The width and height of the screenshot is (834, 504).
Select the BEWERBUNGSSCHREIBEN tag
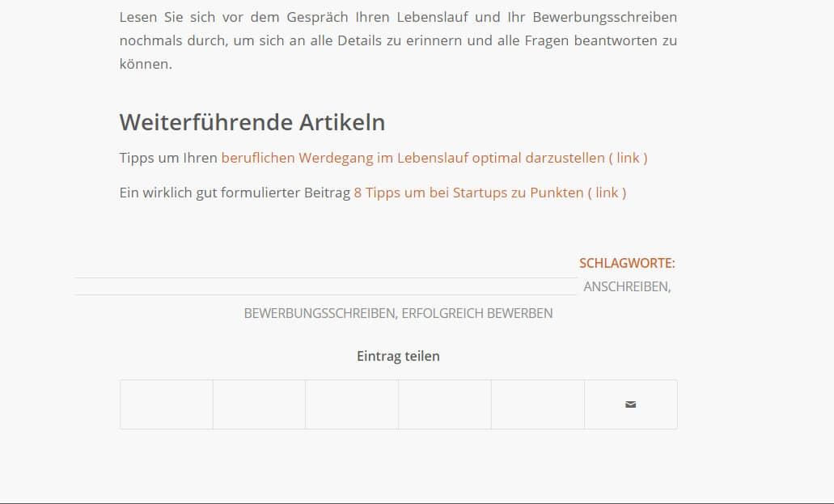click(320, 313)
